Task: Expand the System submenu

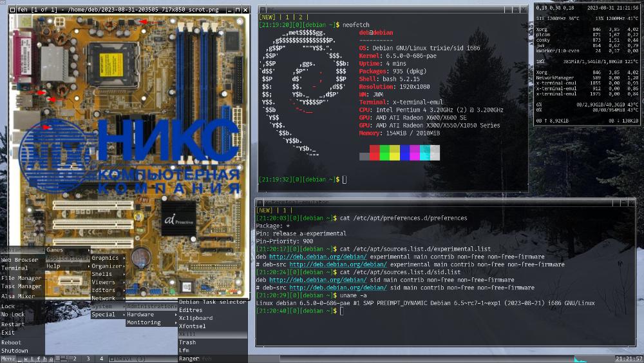Action: click(x=108, y=306)
